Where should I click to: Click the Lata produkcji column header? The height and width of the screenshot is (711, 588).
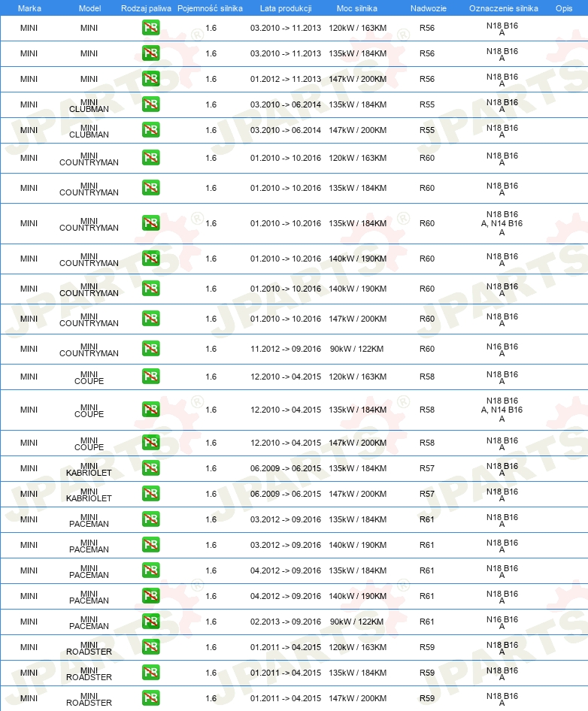coord(286,8)
